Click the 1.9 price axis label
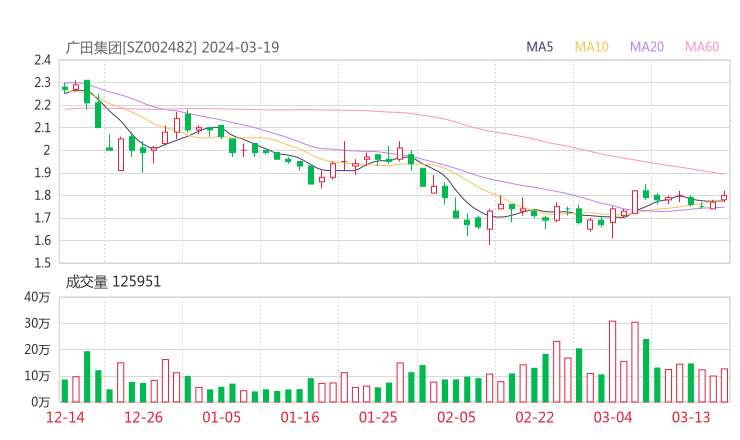Screen dimensions: 740x440 (x=42, y=173)
